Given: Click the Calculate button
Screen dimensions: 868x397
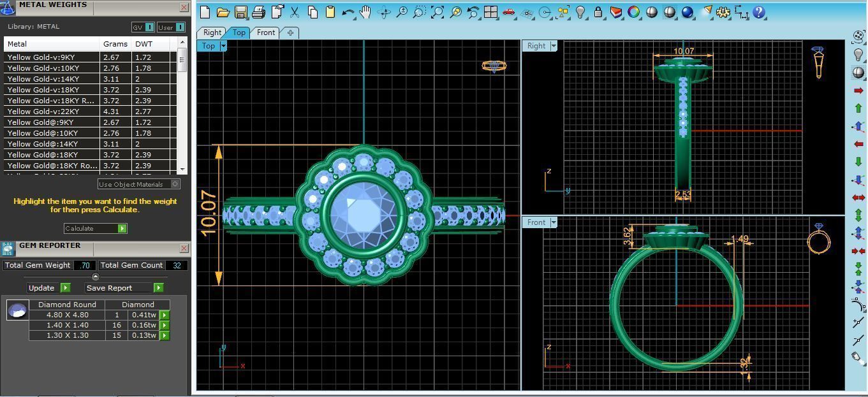Looking at the screenshot, I should tap(96, 228).
